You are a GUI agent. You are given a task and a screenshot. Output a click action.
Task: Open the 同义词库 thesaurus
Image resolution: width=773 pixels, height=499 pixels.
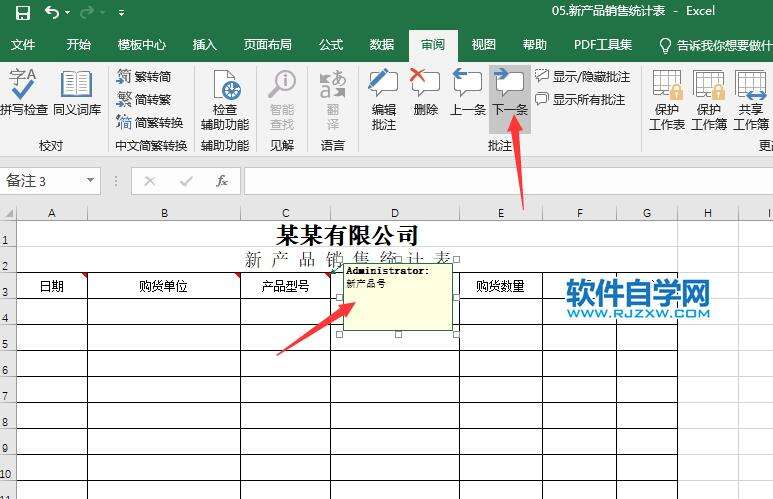click(76, 92)
